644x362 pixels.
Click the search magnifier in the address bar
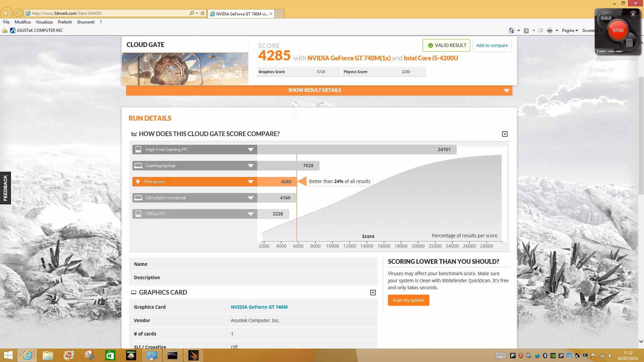tap(192, 13)
